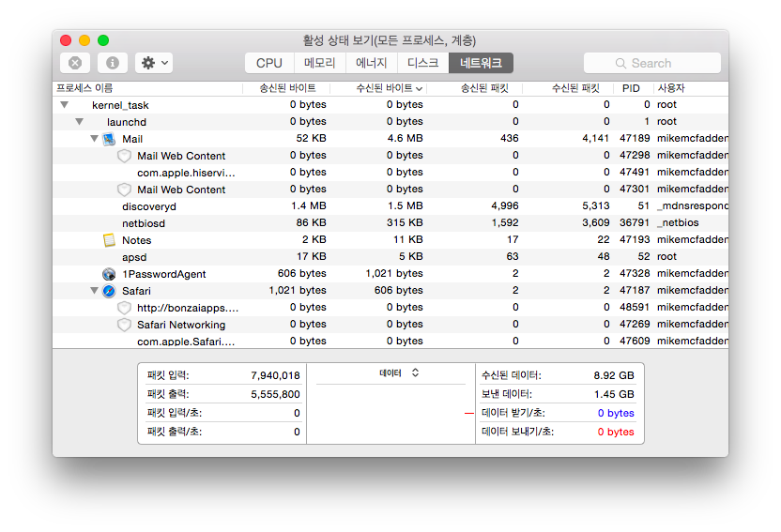
Task: Click _netbios user in netbiosd row
Action: [x=678, y=223]
